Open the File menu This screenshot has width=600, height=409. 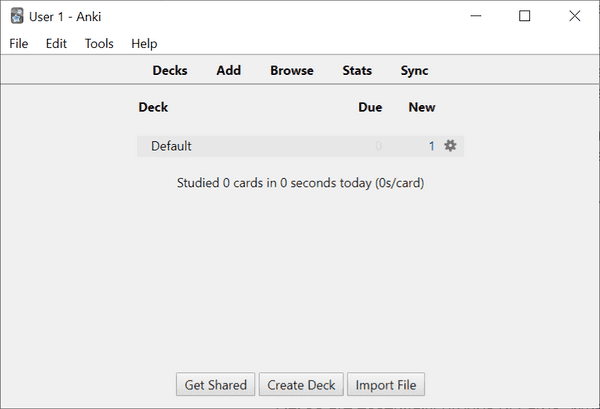pyautogui.click(x=19, y=44)
